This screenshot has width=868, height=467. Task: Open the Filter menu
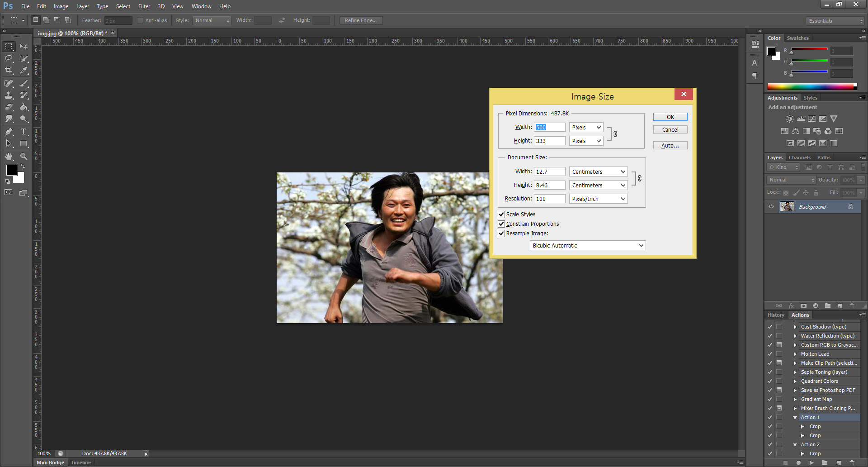(144, 6)
